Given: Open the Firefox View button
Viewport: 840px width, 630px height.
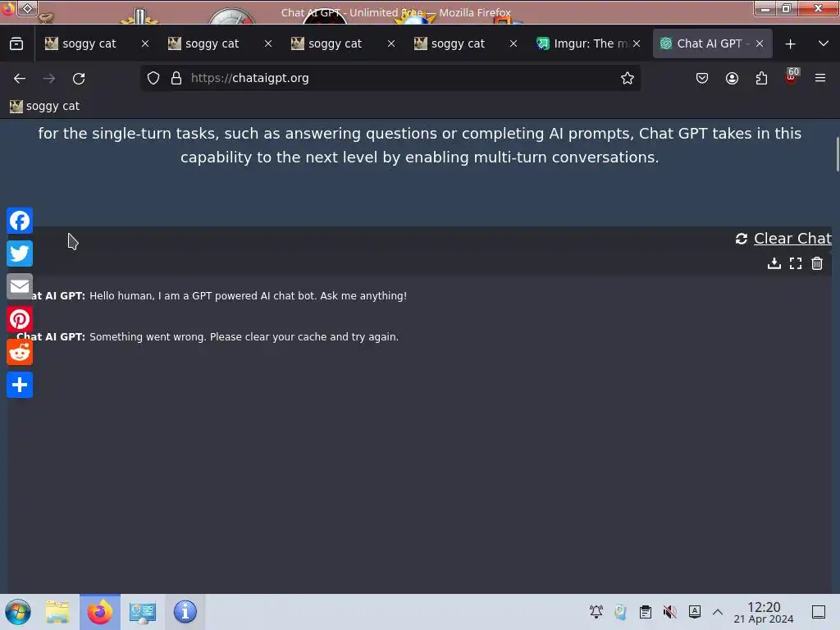Looking at the screenshot, I should click(16, 44).
